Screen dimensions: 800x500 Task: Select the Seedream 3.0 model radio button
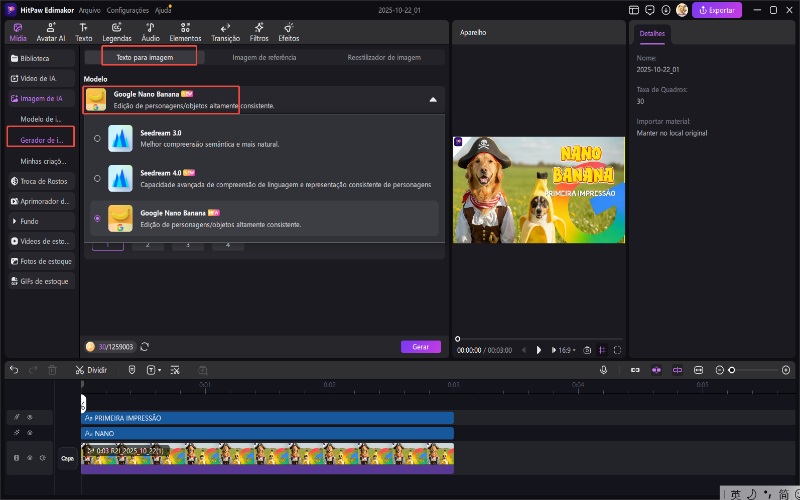coord(97,138)
